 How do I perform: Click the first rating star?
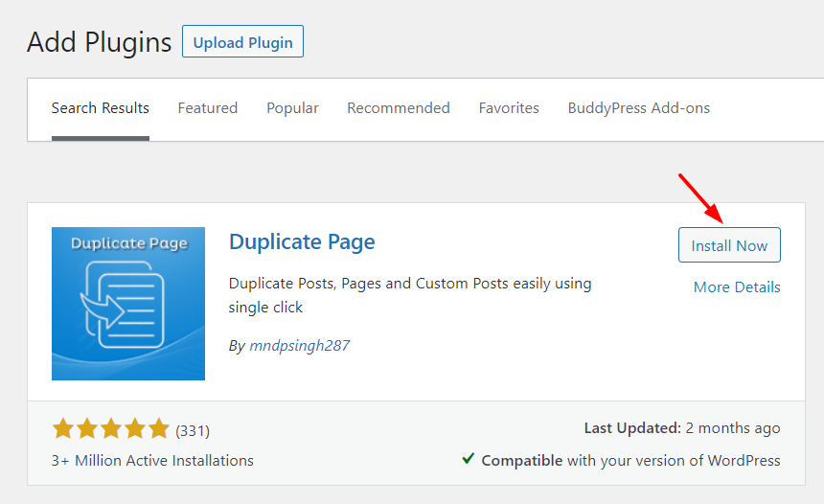tap(63, 429)
